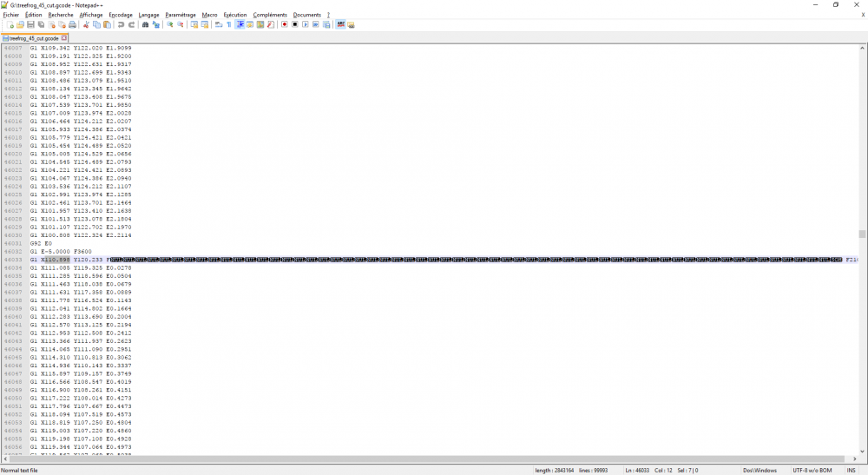Save the recorded macro icon
Screen dimensions: 868x475
pos(326,24)
